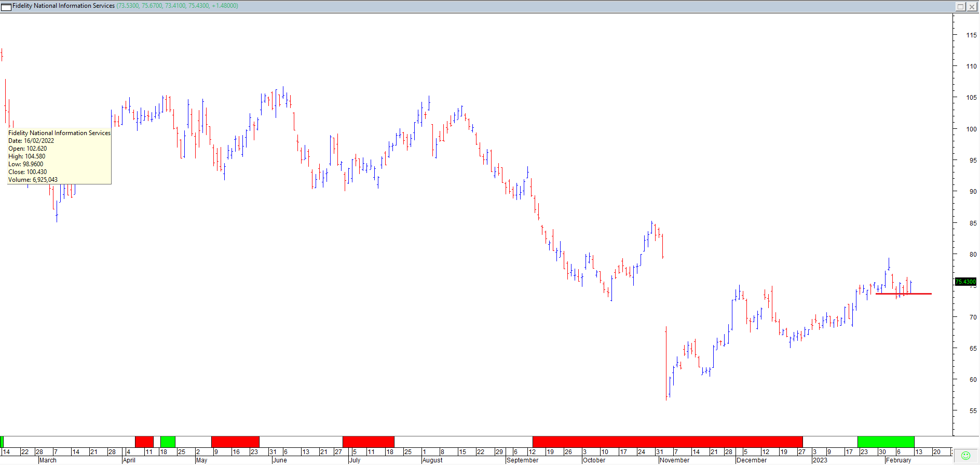980x465 pixels.
Task: Click the small green April ribbon segment
Action: coord(168,442)
